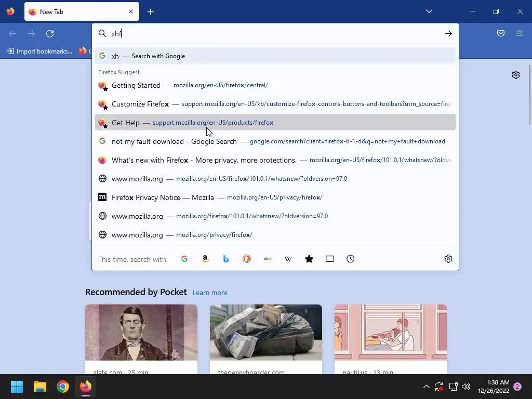This screenshot has height=399, width=532.
Task: Open Windows Start menu
Action: [17, 387]
